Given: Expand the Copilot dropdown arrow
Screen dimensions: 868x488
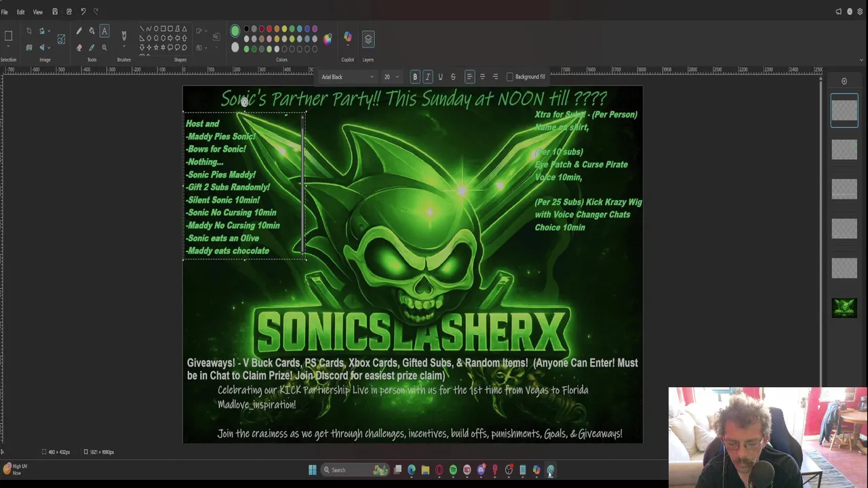Looking at the screenshot, I should 348,47.
